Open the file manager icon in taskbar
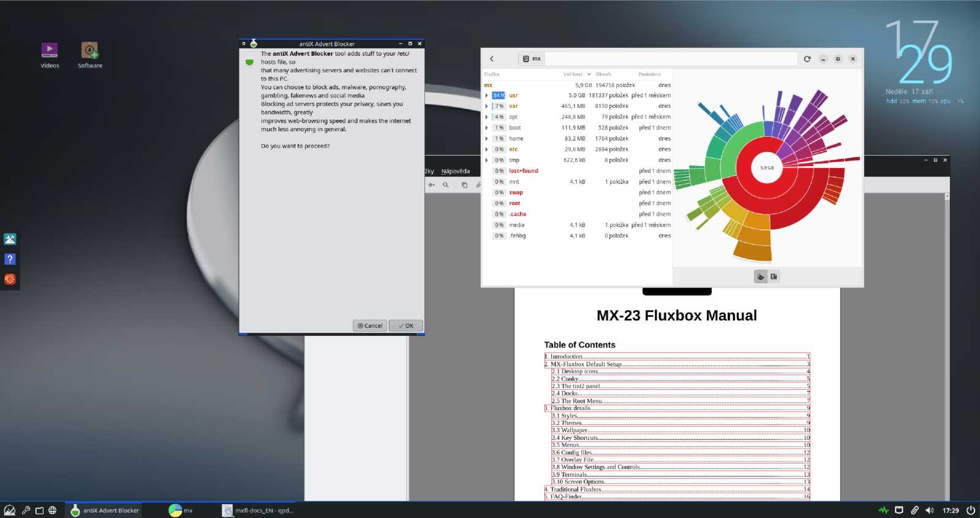The width and height of the screenshot is (980, 518). point(39,510)
